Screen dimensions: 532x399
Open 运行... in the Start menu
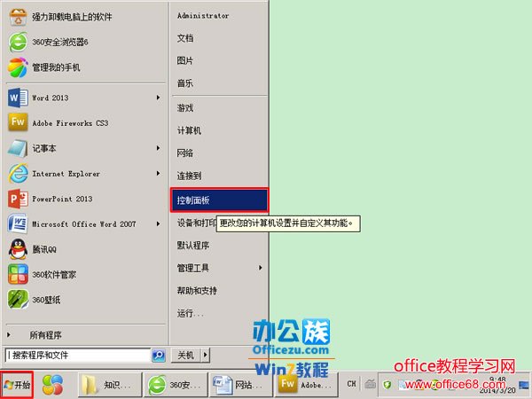pyautogui.click(x=190, y=313)
